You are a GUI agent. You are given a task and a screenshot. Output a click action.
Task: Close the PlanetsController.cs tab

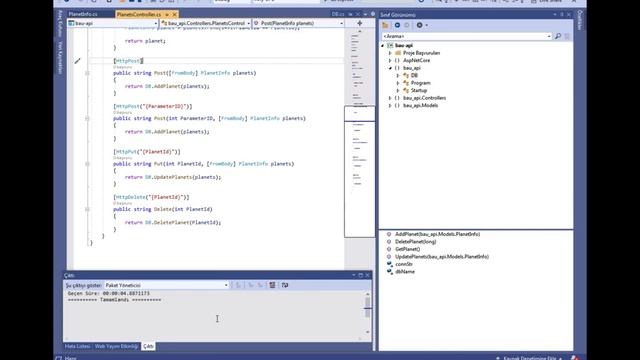pyautogui.click(x=175, y=15)
